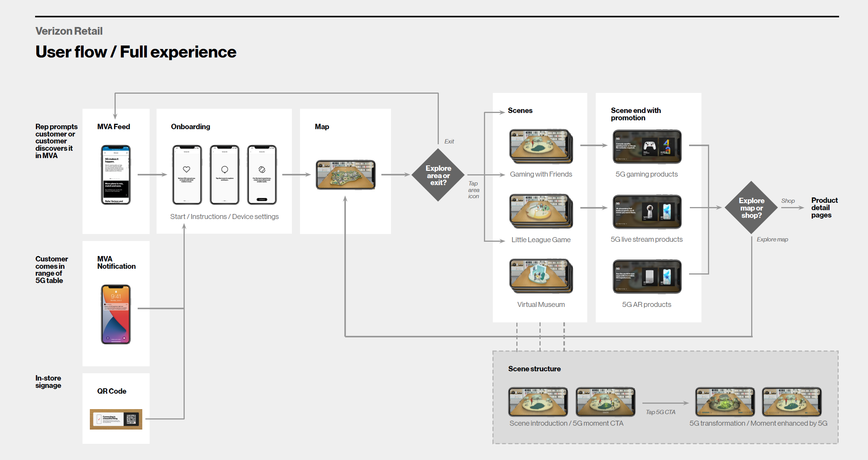The image size is (868, 460).
Task: Click the 'User flow / Full experience' heading
Action: click(x=136, y=52)
